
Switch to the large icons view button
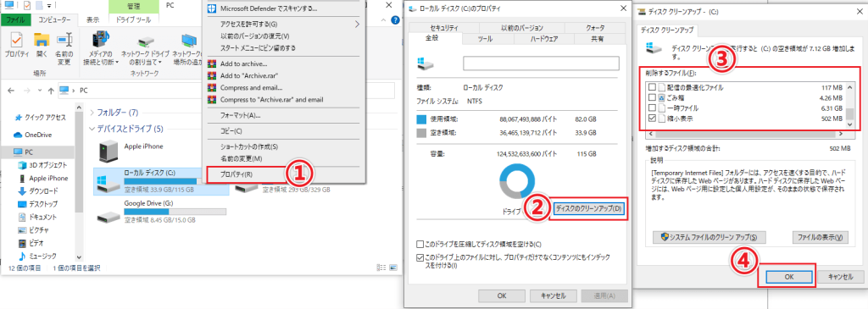(393, 268)
